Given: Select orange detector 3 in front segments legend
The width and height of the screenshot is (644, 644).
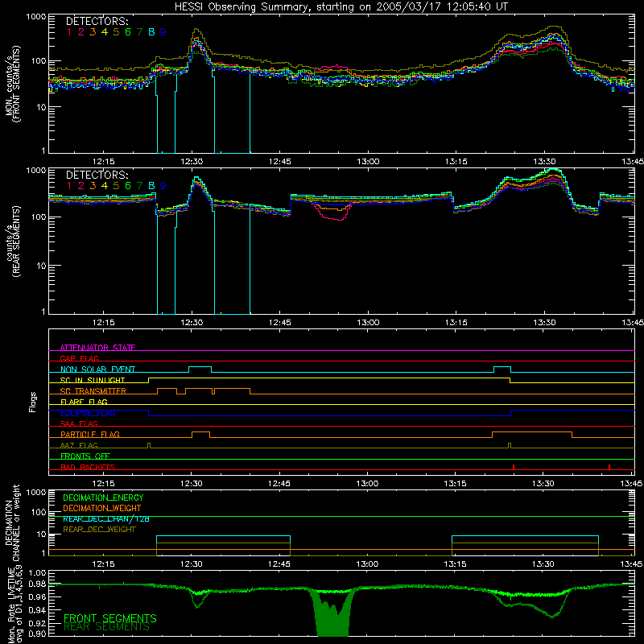Looking at the screenshot, I should tap(93, 32).
